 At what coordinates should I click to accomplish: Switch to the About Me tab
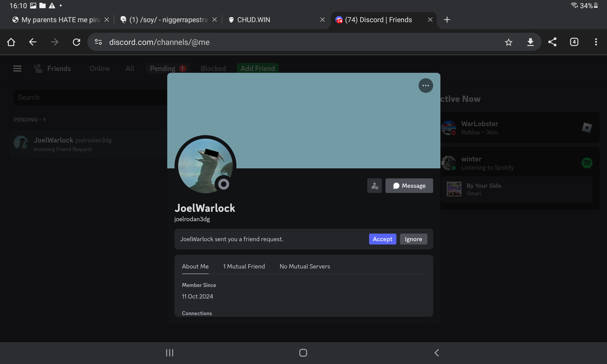pyautogui.click(x=195, y=266)
